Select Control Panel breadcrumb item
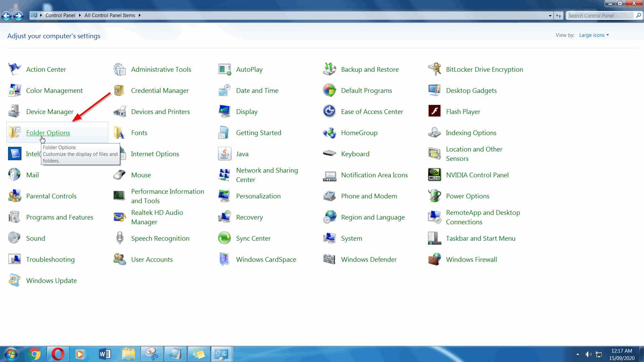The image size is (644, 362). click(x=60, y=15)
